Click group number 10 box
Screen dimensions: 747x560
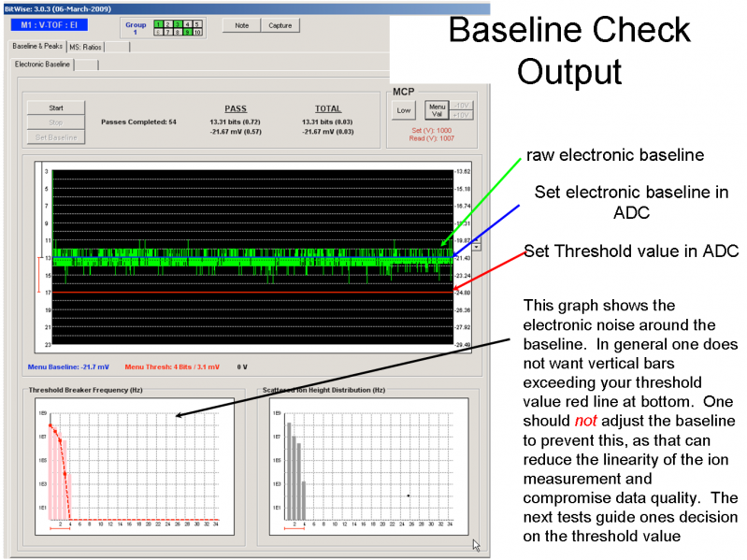tap(197, 32)
